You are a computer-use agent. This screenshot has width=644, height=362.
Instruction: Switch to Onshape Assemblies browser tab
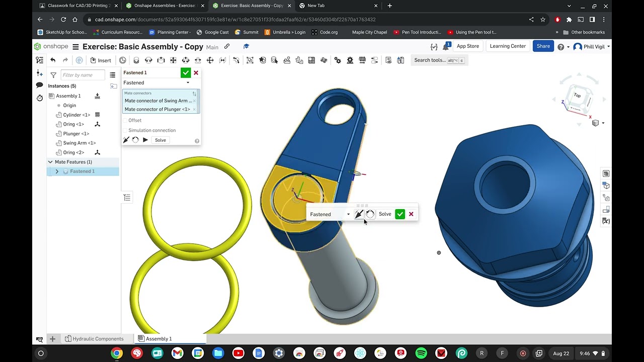click(165, 6)
